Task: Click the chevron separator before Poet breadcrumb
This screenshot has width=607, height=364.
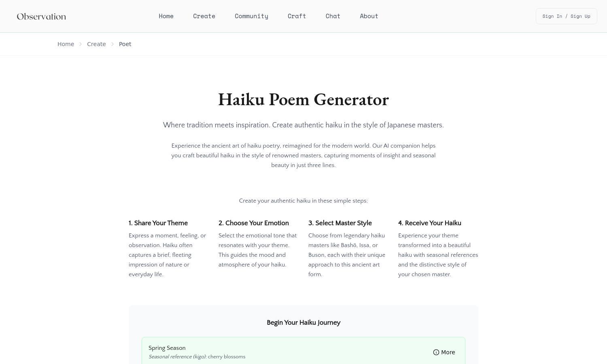Action: [x=112, y=44]
